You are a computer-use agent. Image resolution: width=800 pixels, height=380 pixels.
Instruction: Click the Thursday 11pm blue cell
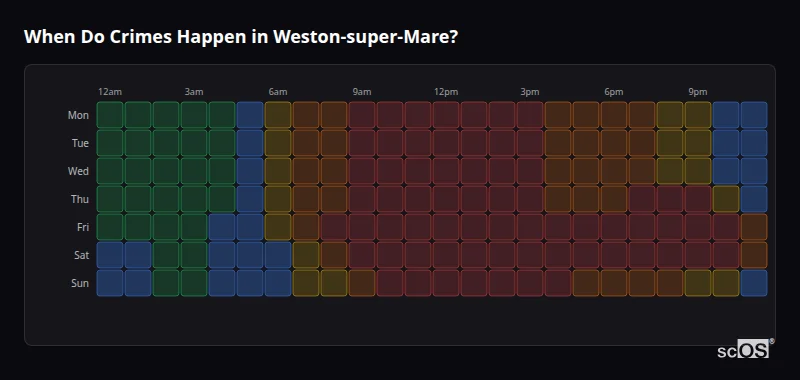coord(754,199)
